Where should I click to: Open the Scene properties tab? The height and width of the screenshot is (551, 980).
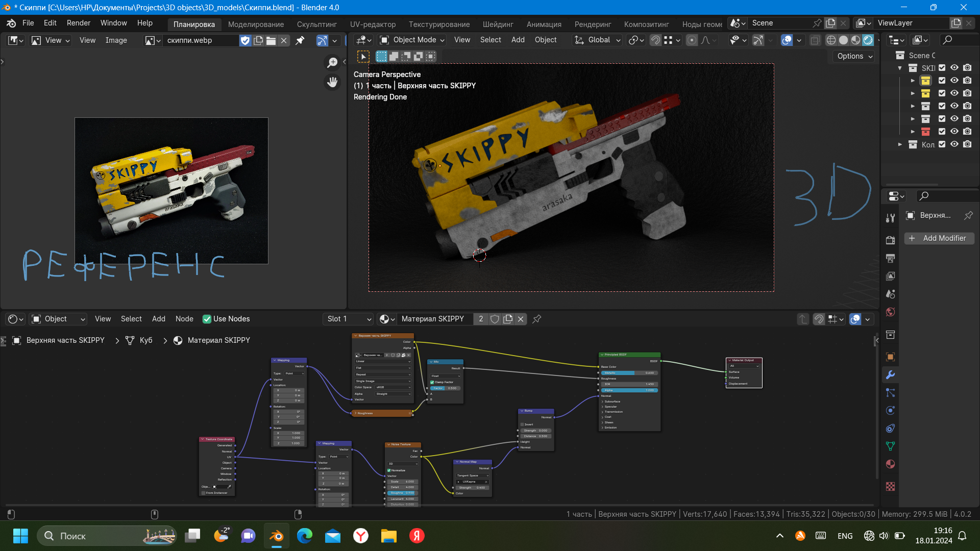[x=891, y=294]
